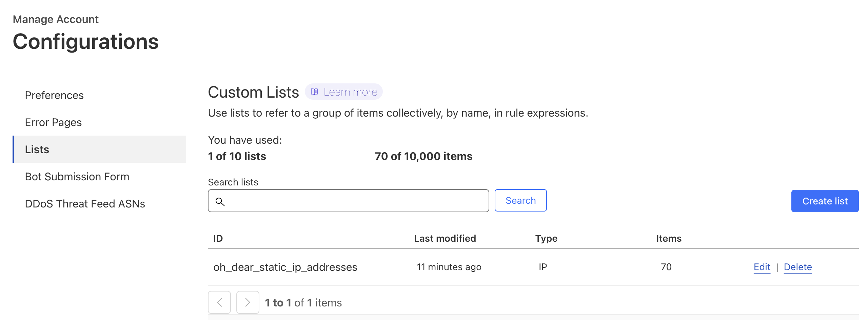The height and width of the screenshot is (320, 868).
Task: Open the Learn more link for Custom Lists
Action: click(x=350, y=92)
